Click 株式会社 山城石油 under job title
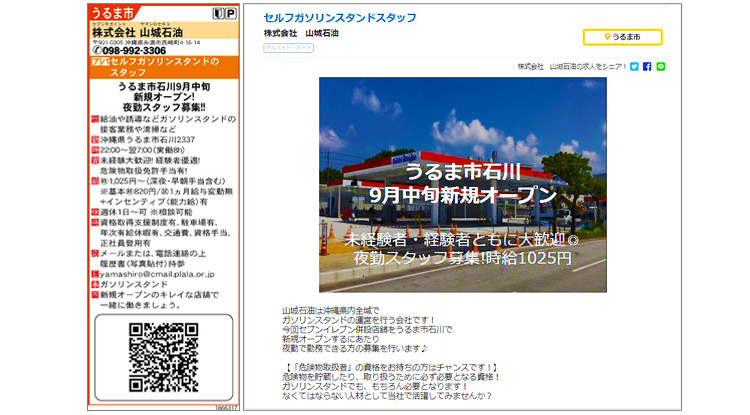 point(301,33)
